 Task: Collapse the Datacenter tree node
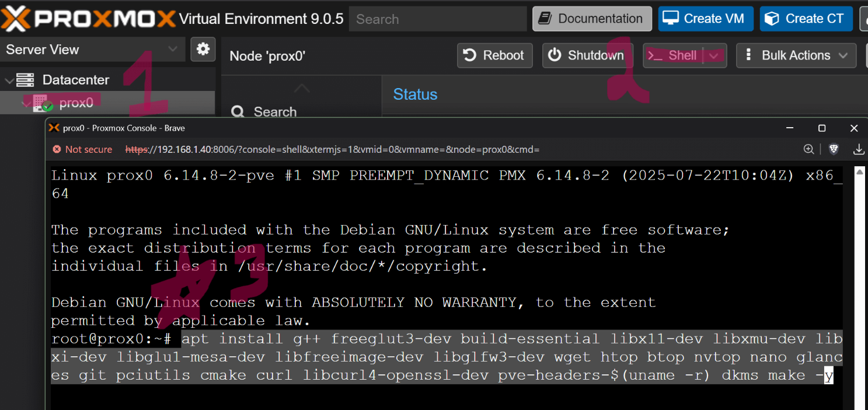(x=9, y=80)
